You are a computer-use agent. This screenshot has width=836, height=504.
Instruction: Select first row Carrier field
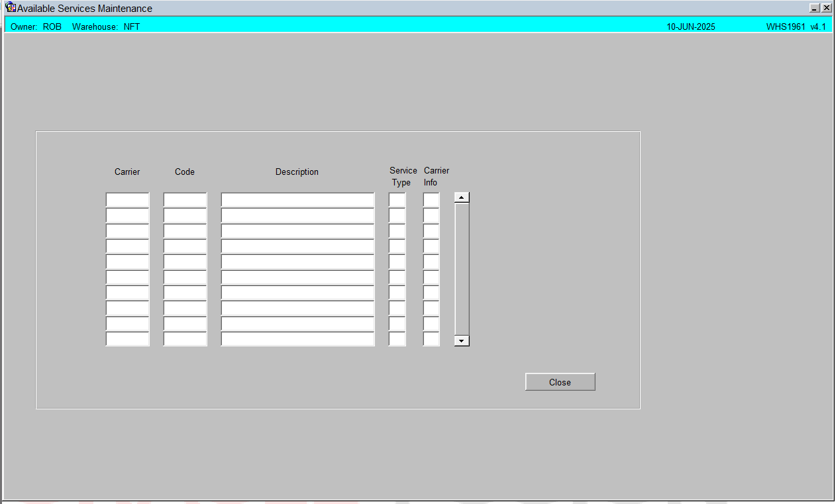[x=127, y=199]
